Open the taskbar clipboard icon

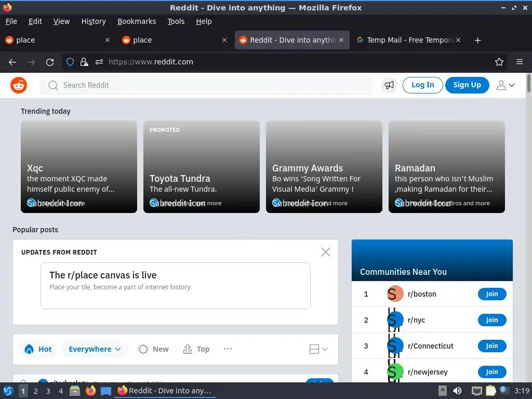tap(490, 391)
